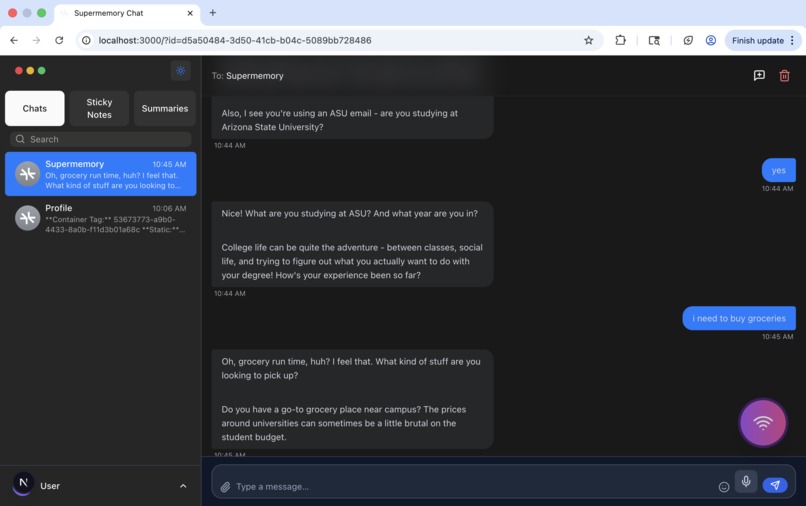Screen dimensions: 806x506
Task: Click the 'To: Supermemory' header text
Action: point(247,76)
